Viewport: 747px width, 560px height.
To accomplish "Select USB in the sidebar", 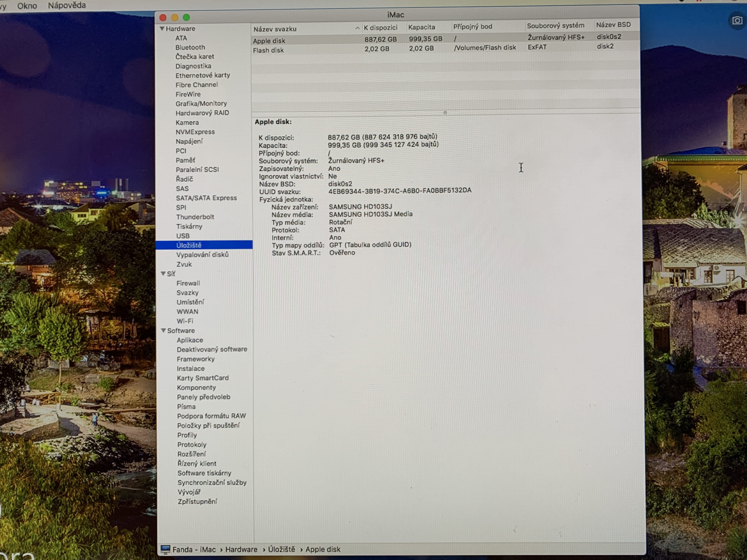I will (183, 236).
